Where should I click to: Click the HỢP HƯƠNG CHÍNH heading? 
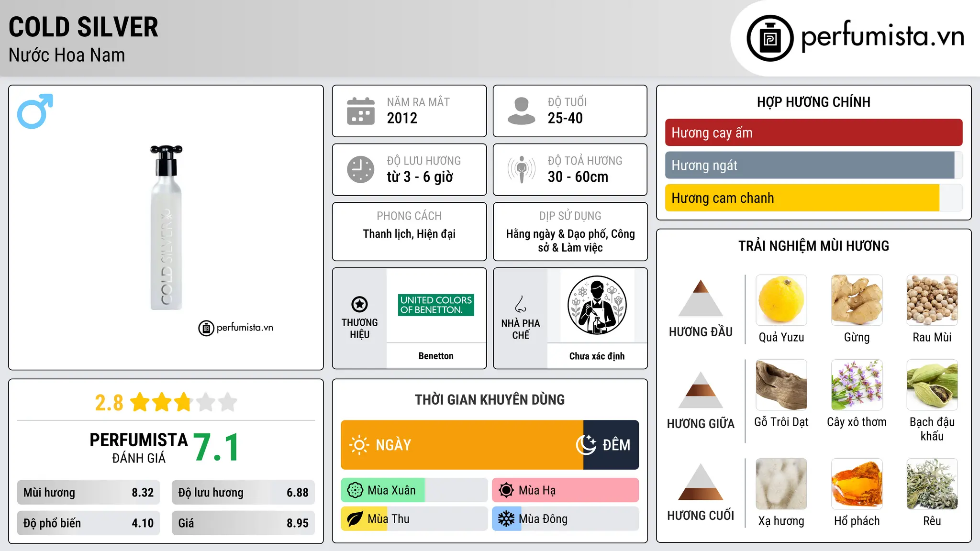pyautogui.click(x=814, y=102)
